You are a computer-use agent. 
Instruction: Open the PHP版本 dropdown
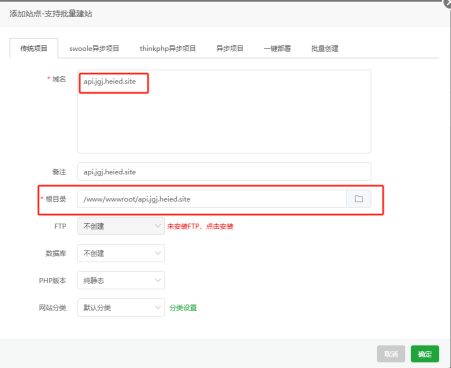click(121, 280)
